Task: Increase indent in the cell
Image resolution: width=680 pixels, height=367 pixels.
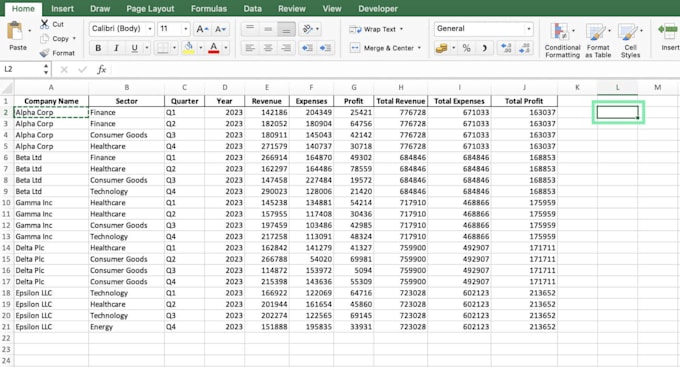Action: [325, 48]
